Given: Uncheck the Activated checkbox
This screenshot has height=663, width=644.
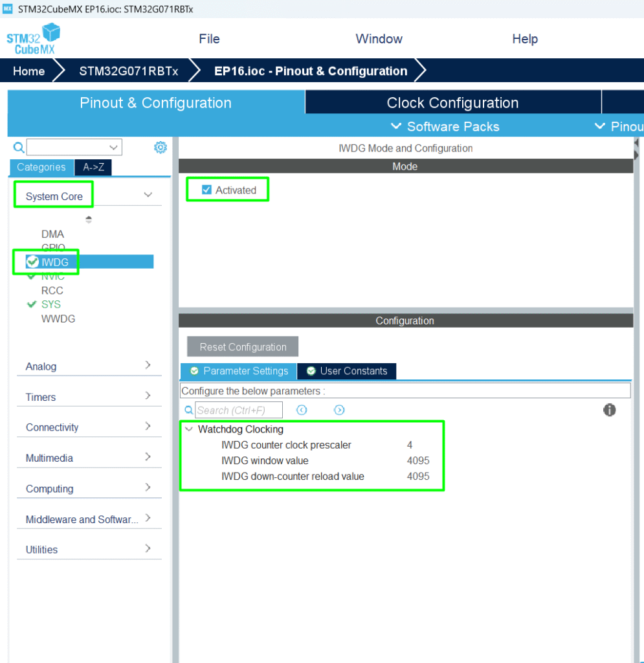Looking at the screenshot, I should (x=207, y=190).
